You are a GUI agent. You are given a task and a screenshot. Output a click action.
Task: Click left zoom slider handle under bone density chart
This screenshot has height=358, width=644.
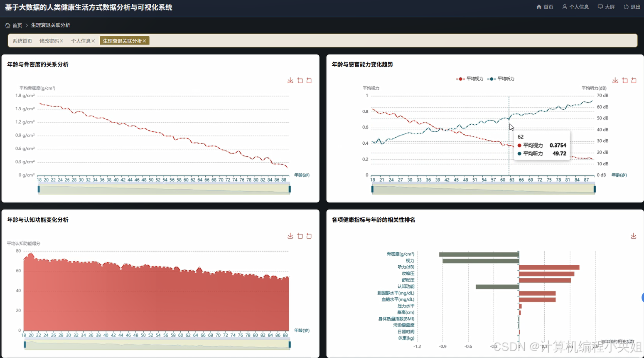[39, 189]
